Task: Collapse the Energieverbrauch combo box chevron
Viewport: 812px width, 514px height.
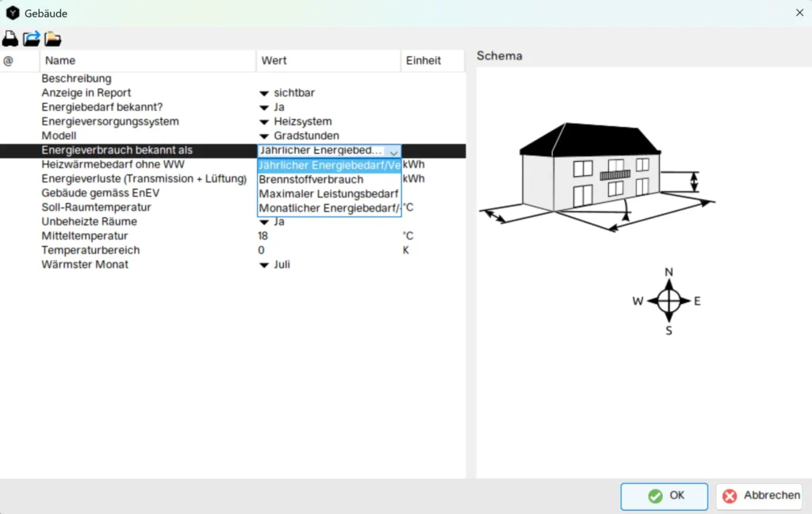Action: point(393,151)
